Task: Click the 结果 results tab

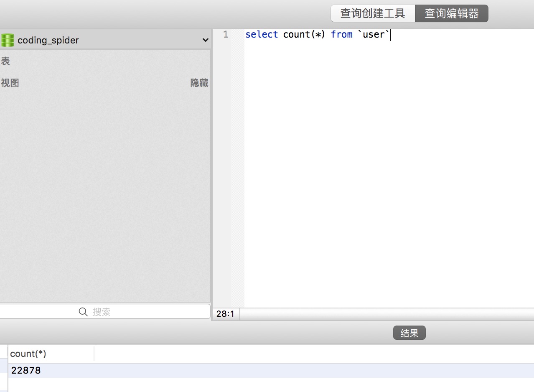Action: tap(409, 333)
